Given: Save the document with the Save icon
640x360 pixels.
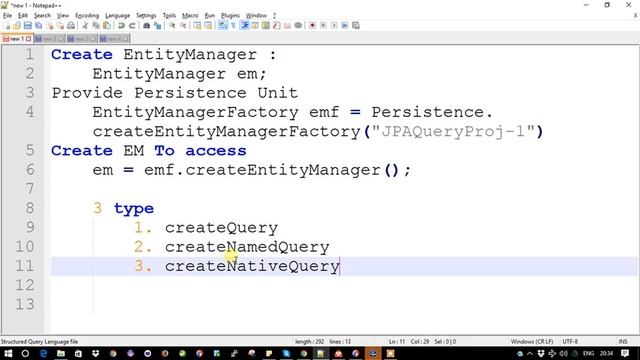Looking at the screenshot, I should coord(28,26).
